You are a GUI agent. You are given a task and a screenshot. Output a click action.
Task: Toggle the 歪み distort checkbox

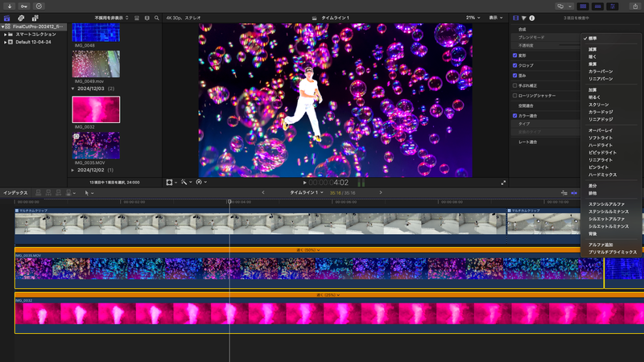514,76
